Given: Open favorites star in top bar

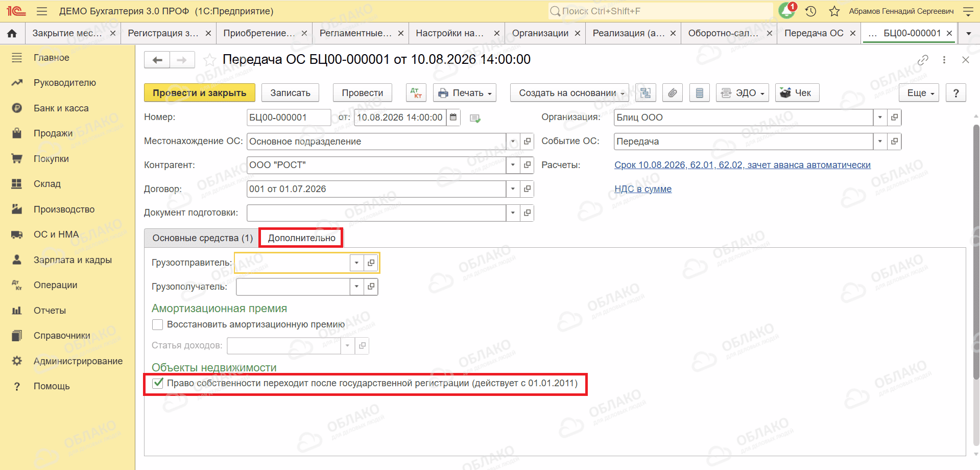Looking at the screenshot, I should pos(834,11).
